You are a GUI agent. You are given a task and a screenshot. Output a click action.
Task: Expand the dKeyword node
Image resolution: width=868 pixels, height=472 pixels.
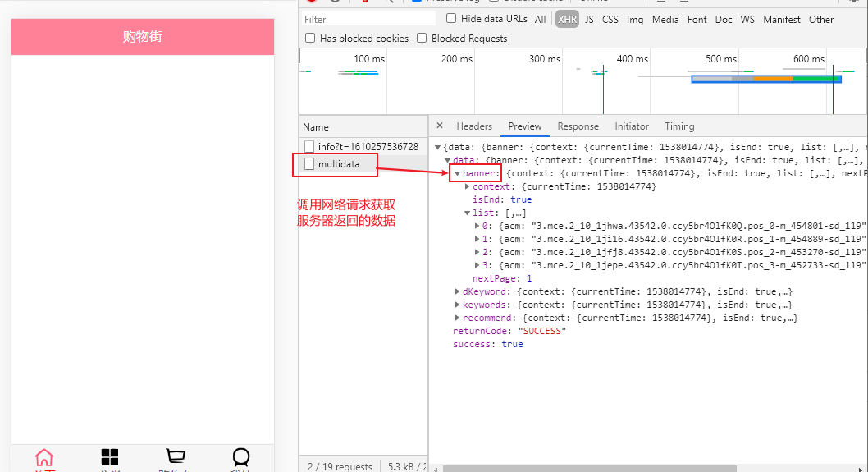pos(457,291)
